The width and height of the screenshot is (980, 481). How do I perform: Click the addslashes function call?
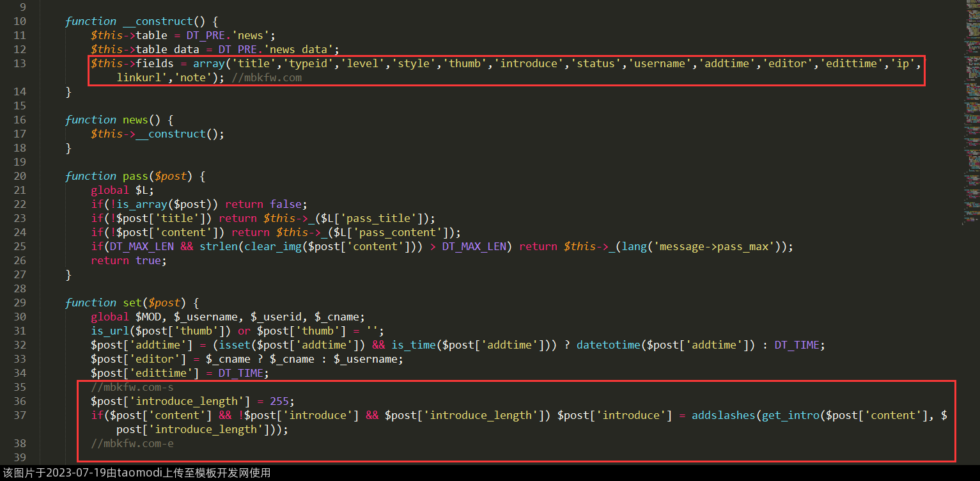[723, 415]
